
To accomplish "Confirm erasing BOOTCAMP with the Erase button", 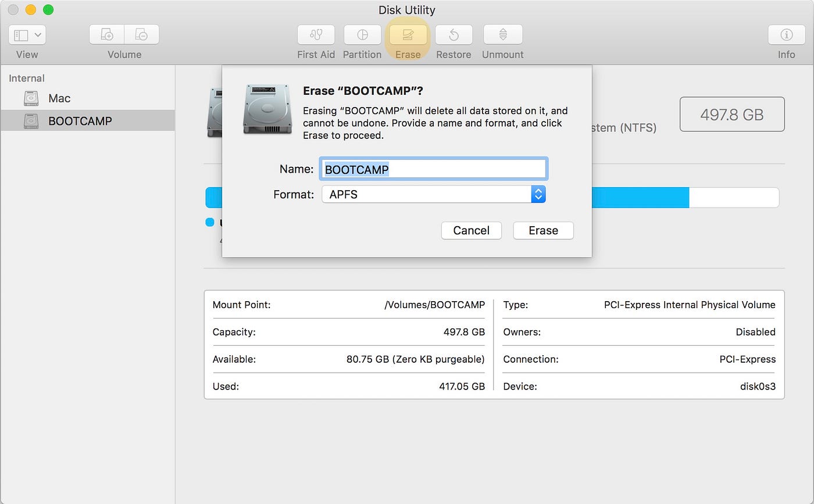I will coord(542,230).
